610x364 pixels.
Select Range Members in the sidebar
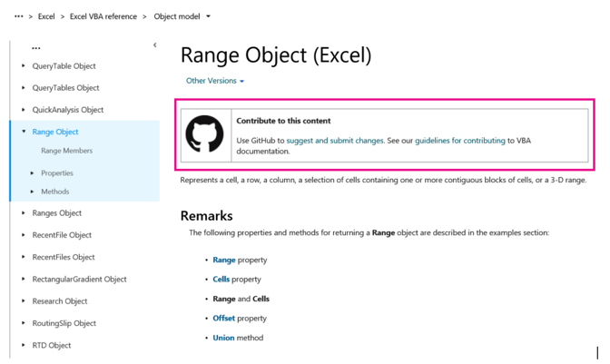point(67,151)
